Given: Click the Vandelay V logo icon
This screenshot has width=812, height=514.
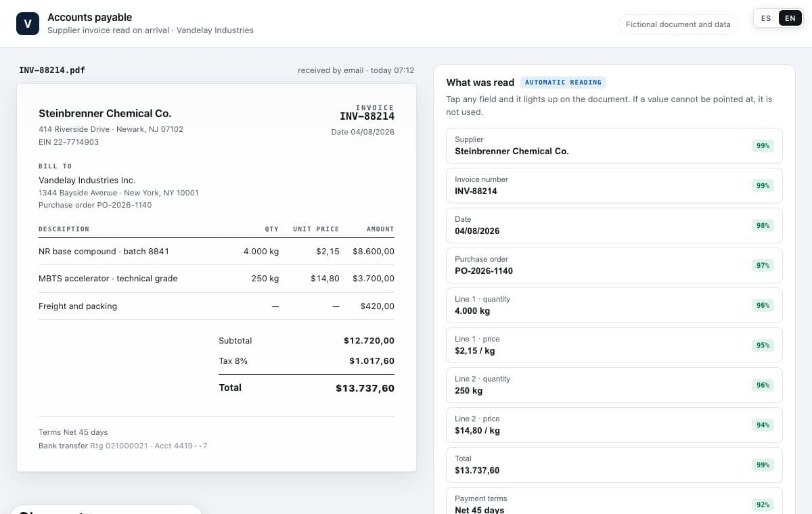Looking at the screenshot, I should [x=28, y=24].
